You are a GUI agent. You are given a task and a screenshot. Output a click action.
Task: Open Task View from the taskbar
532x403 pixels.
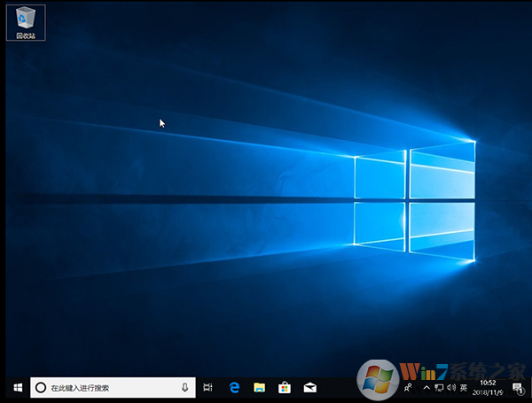[208, 388]
